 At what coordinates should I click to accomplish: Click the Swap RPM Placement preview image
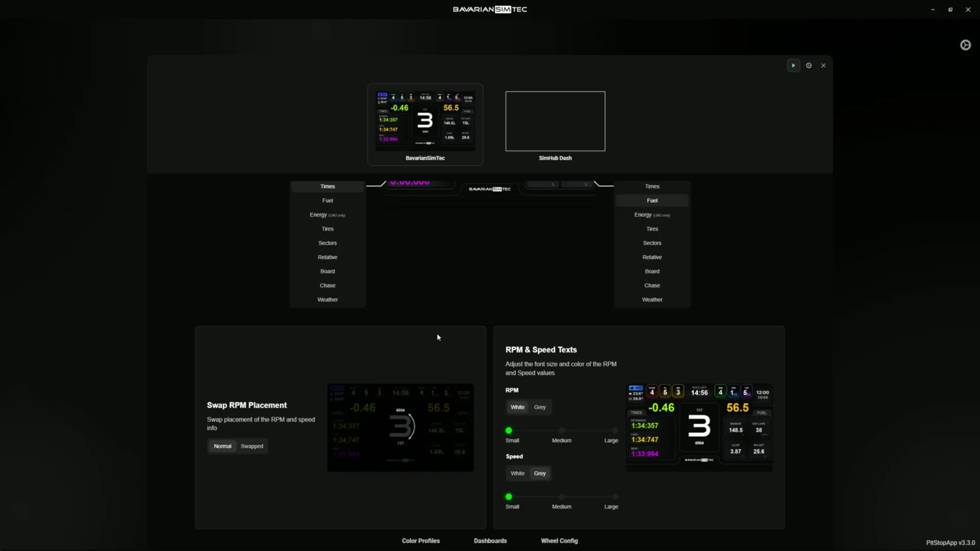401,428
